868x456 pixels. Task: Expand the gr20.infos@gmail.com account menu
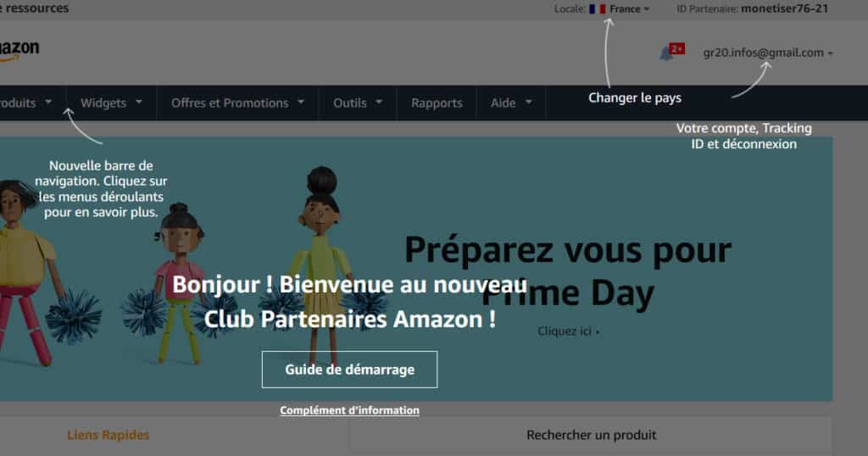768,53
